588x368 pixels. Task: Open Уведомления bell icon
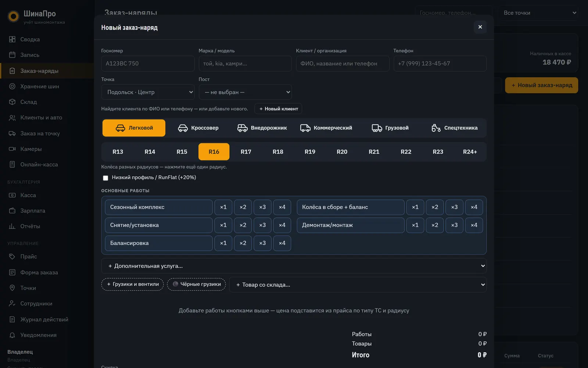(12, 335)
